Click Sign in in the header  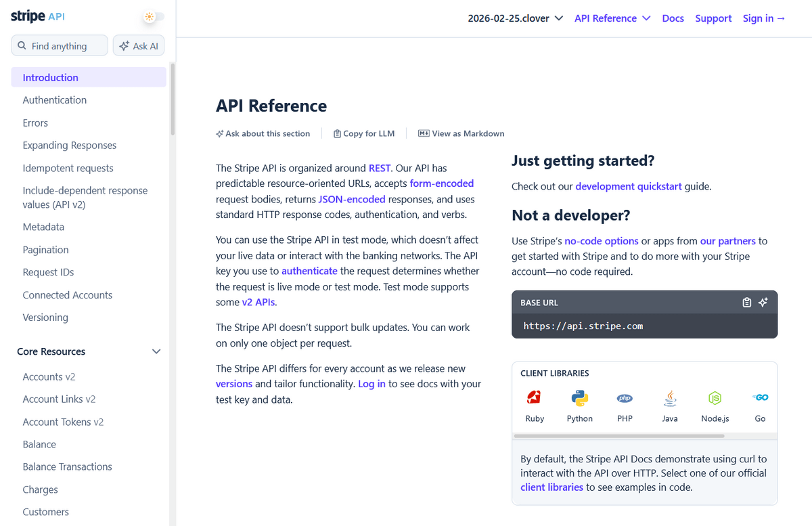(x=764, y=18)
